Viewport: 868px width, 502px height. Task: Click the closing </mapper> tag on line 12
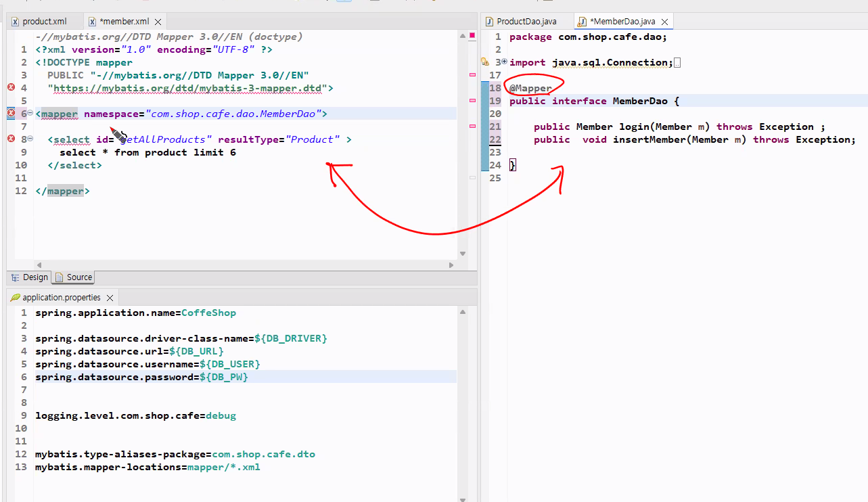click(x=62, y=191)
